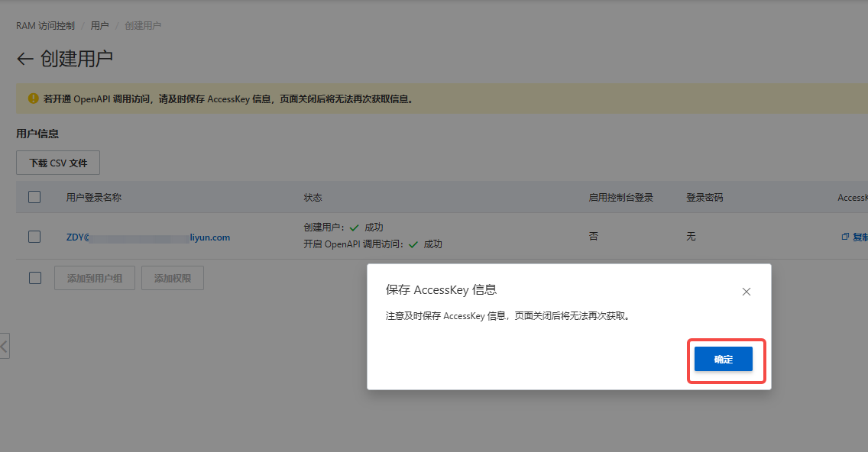Go to RAM 访问控制 in the breadcrumb
Viewport: 868px width, 452px height.
click(45, 26)
